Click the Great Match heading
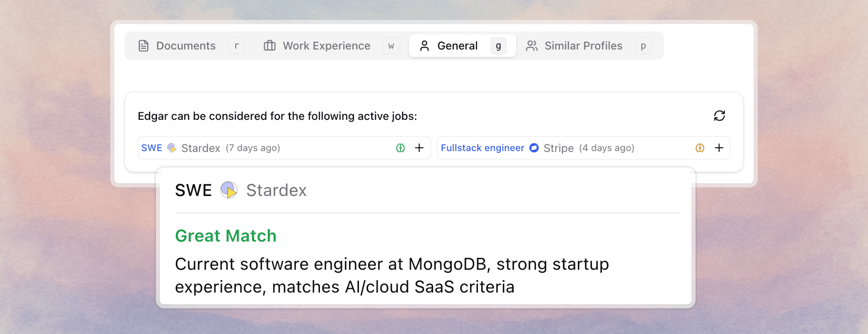868x334 pixels. (x=225, y=236)
